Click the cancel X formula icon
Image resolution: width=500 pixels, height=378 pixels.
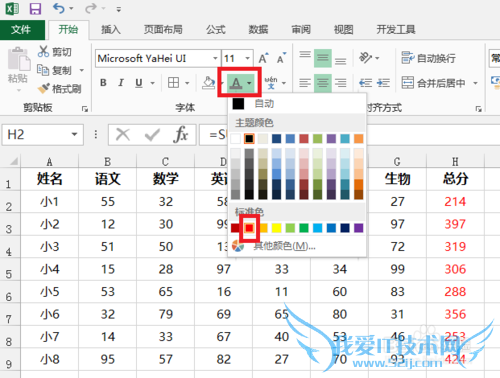123,135
